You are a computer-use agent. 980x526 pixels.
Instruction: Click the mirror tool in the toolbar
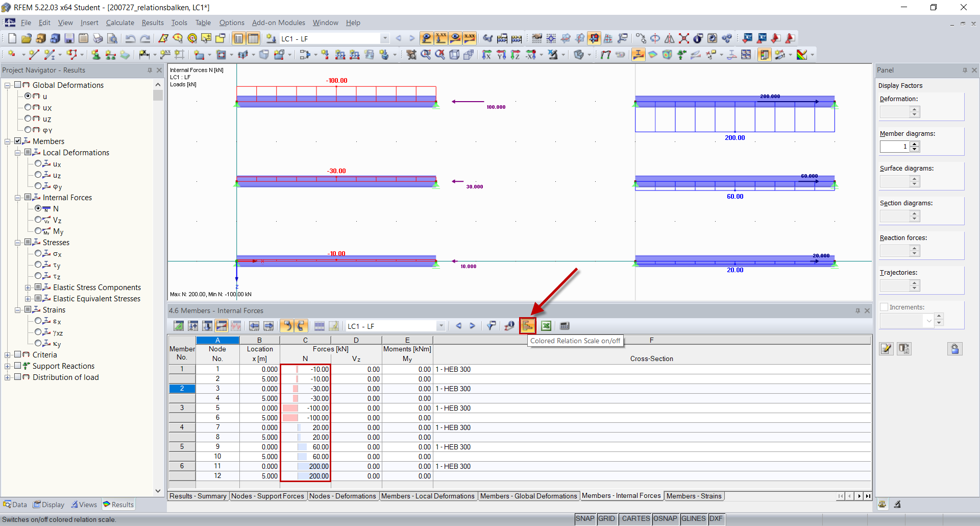pyautogui.click(x=670, y=38)
